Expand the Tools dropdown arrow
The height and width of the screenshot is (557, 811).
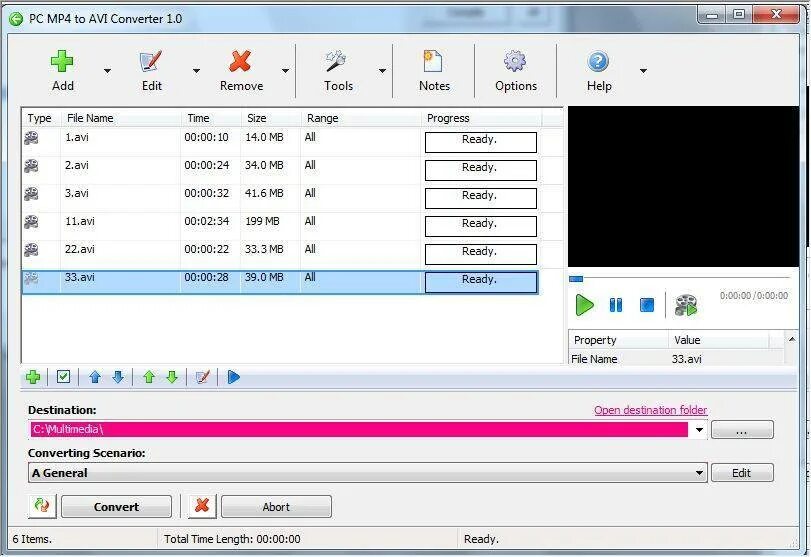coord(382,71)
